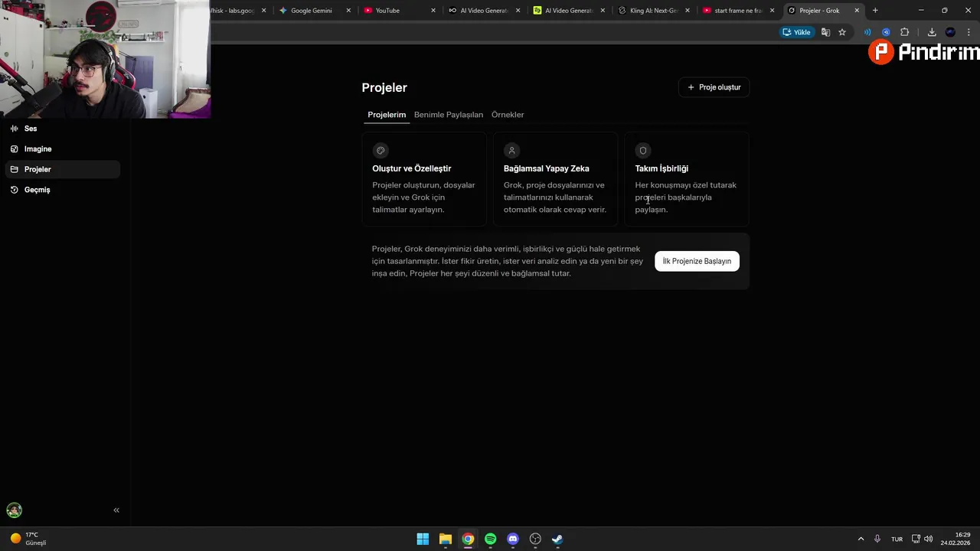Open OBS Studio from the taskbar

535,539
